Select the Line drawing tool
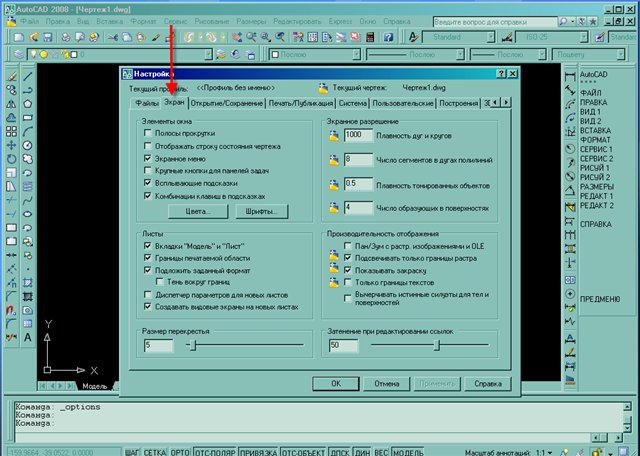Screen dimensions: 640x456 coord(29,74)
